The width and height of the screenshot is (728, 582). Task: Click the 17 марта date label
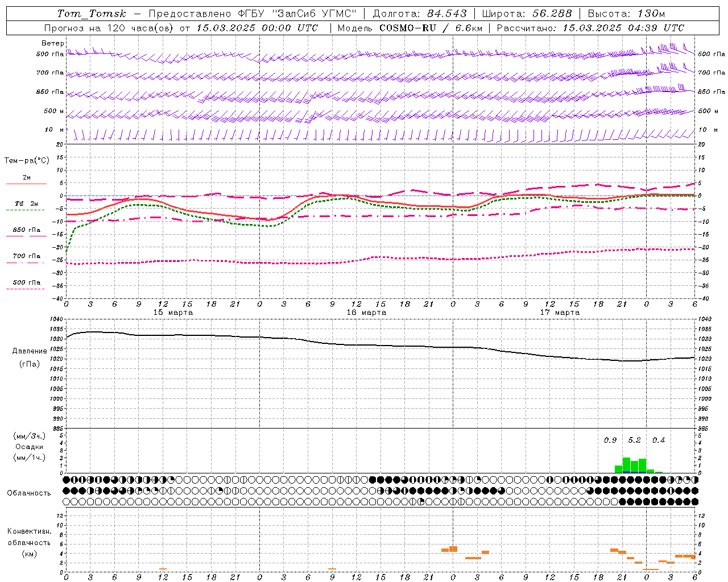pos(560,312)
